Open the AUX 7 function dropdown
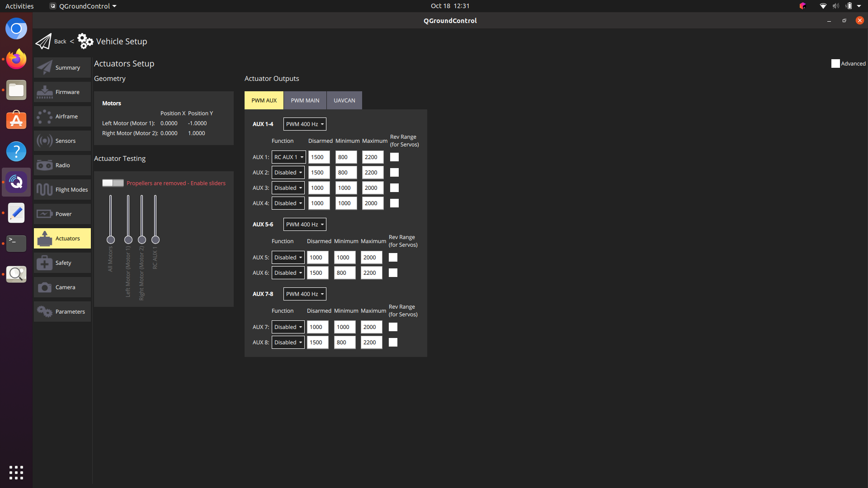This screenshot has width=868, height=488. (x=288, y=327)
